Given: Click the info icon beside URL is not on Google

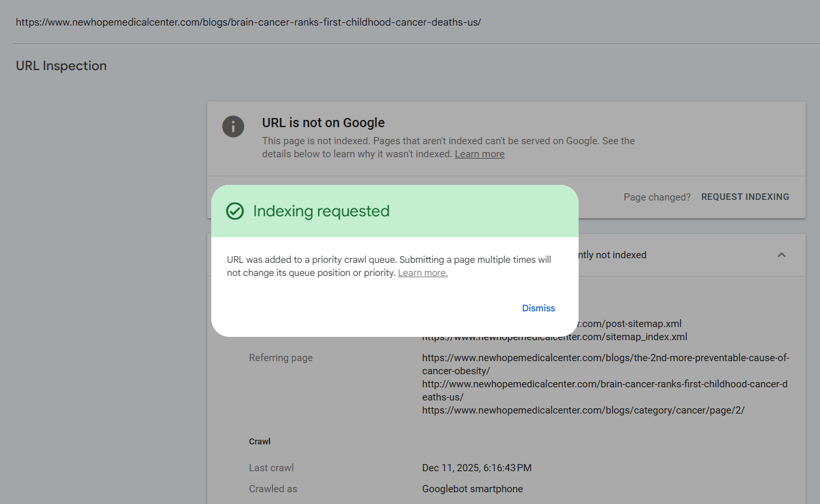Looking at the screenshot, I should 233,126.
